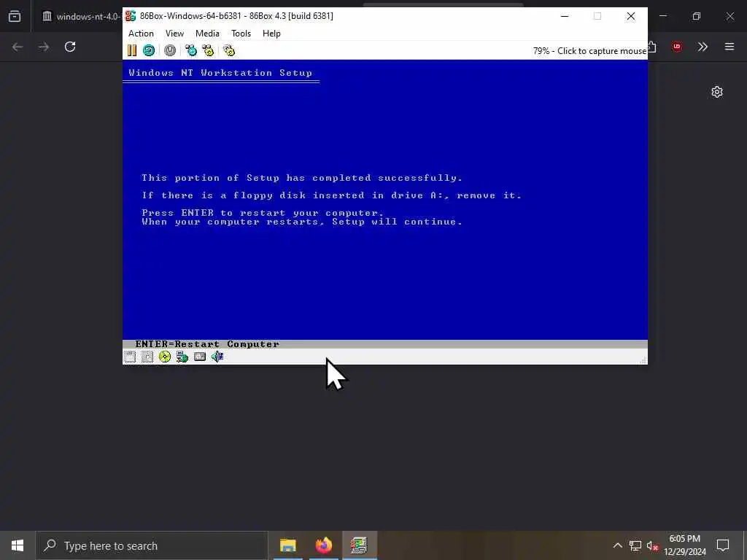Open the page settings gear icon
747x560 pixels.
click(x=717, y=92)
